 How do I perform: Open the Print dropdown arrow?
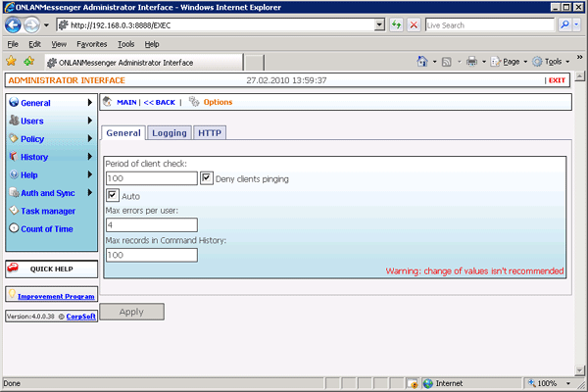point(484,62)
